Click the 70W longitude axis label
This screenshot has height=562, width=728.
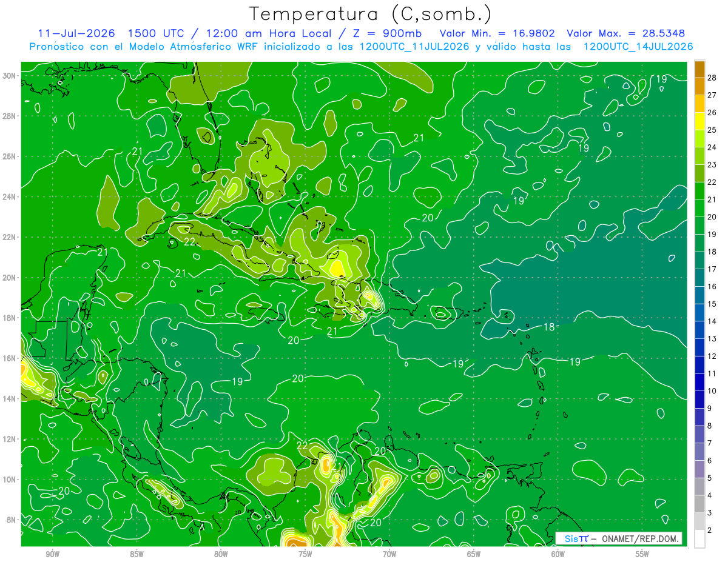click(389, 554)
